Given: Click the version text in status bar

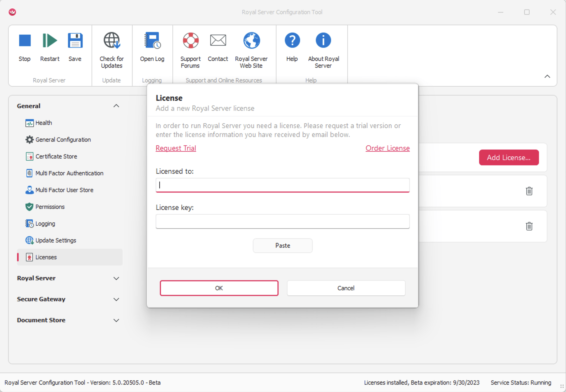Looking at the screenshot, I should pyautogui.click(x=82, y=383).
